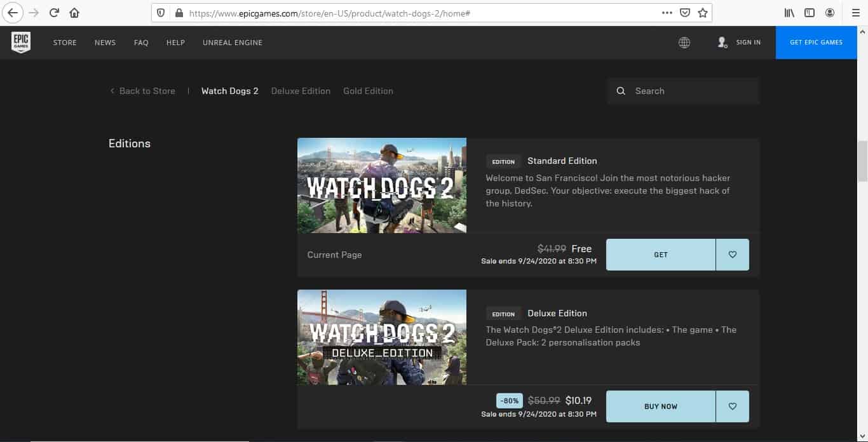868x442 pixels.
Task: Click the struck-through $41.99 price
Action: pos(552,249)
